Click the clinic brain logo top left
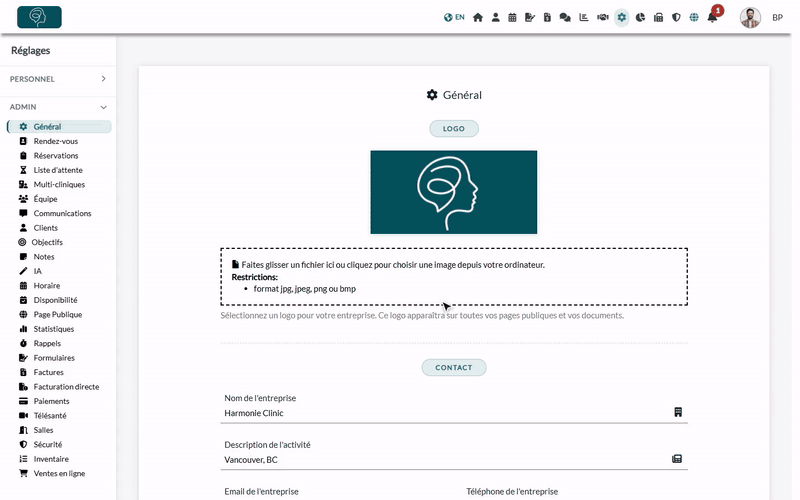This screenshot has width=800, height=500. tap(39, 17)
